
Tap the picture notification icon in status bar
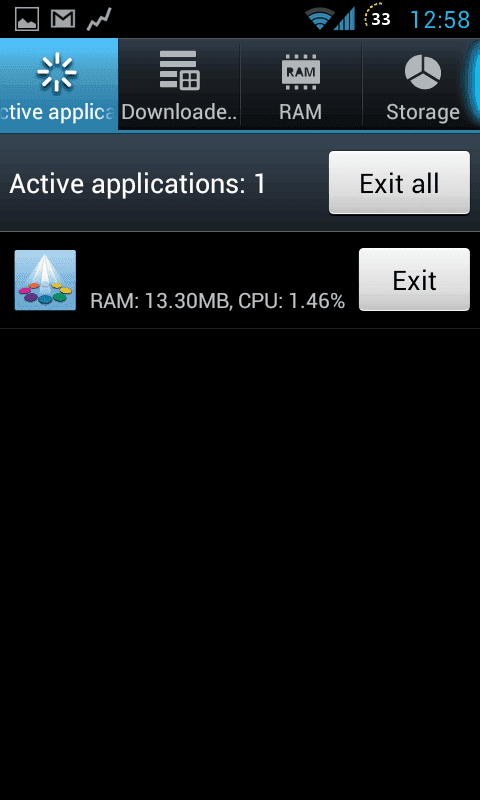tap(27, 19)
